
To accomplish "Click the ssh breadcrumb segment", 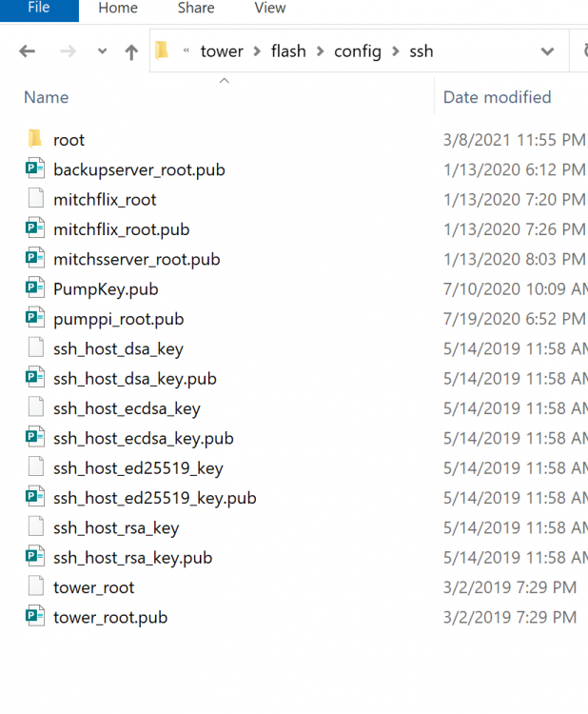I will [421, 51].
